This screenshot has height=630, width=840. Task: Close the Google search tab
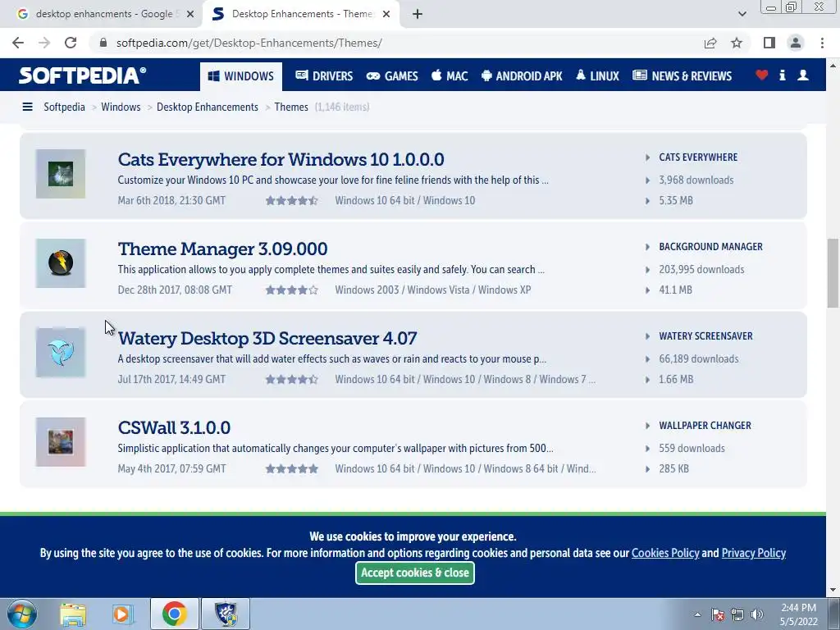[190, 14]
